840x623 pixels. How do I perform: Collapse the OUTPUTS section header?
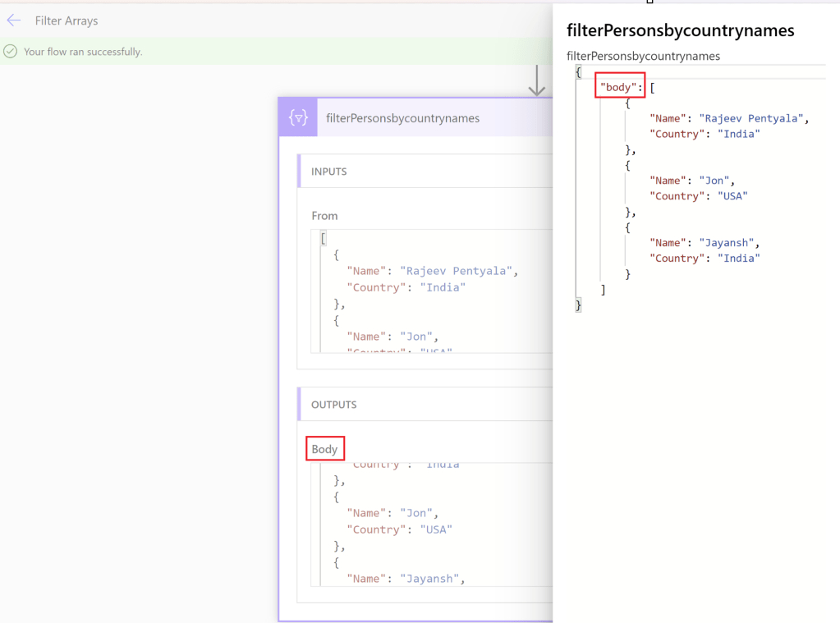tap(334, 405)
